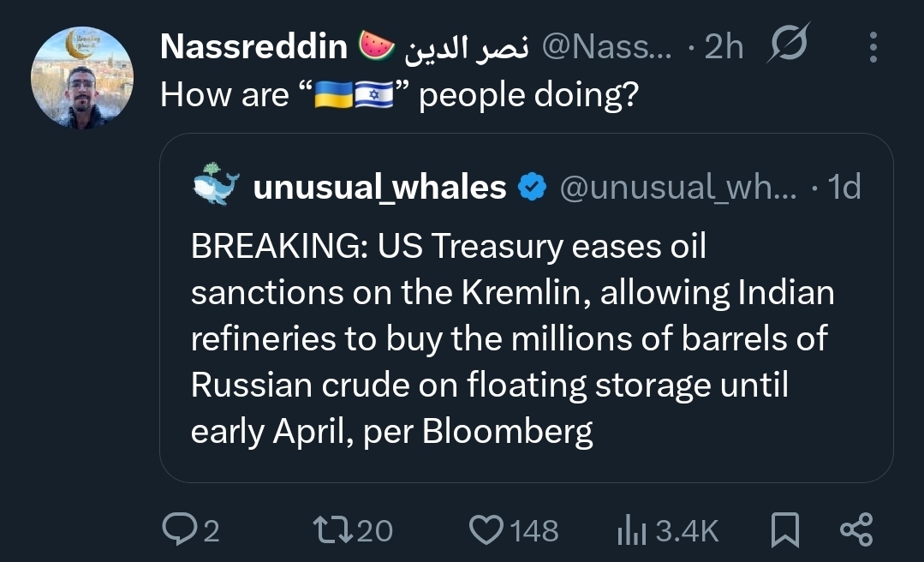Click the @unusual_wh… handle
924x562 pixels.
[677, 187]
